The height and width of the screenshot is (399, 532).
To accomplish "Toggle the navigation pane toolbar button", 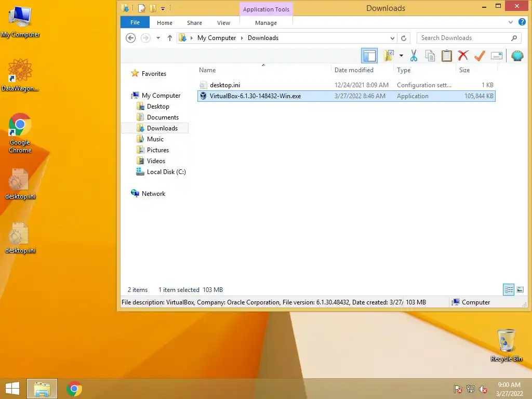I will point(369,56).
